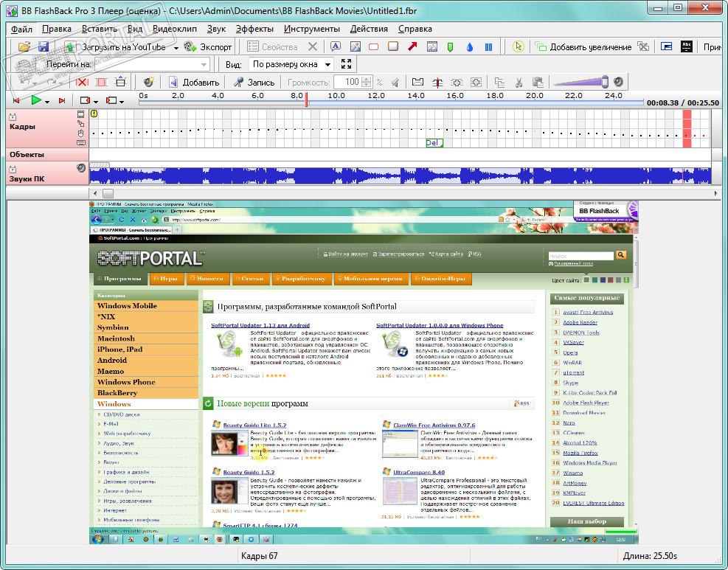This screenshot has height=570, width=728.
Task: Click the Windows Start button in the recorded video
Action: [98, 539]
